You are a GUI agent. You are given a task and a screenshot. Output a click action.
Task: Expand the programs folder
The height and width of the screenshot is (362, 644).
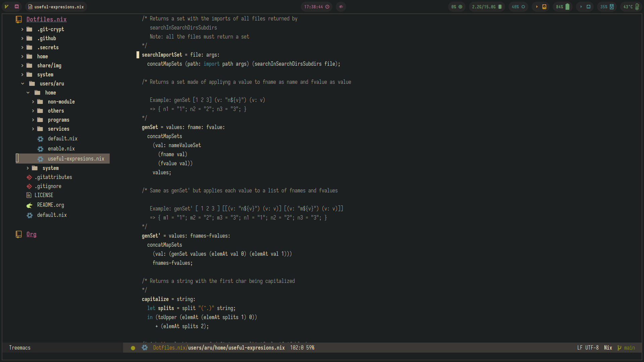[33, 120]
